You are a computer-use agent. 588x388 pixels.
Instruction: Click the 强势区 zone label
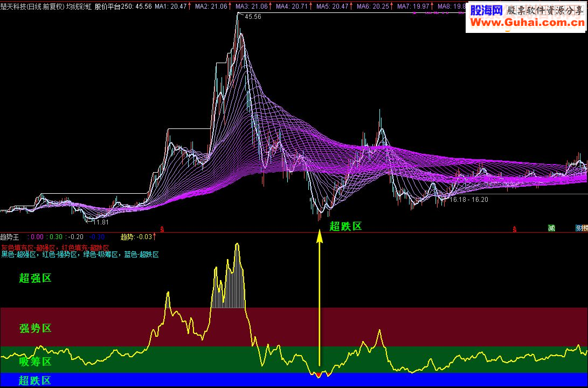[35, 329]
